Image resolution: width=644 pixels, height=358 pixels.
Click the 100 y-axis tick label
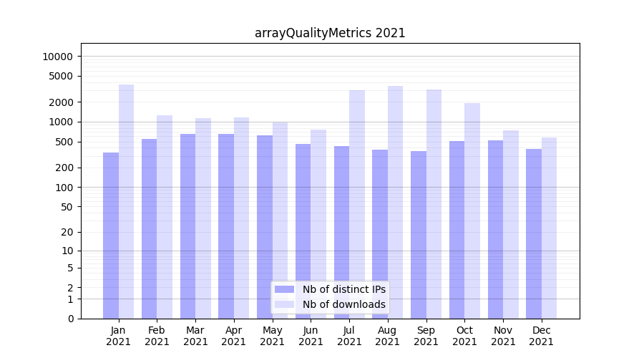63,188
